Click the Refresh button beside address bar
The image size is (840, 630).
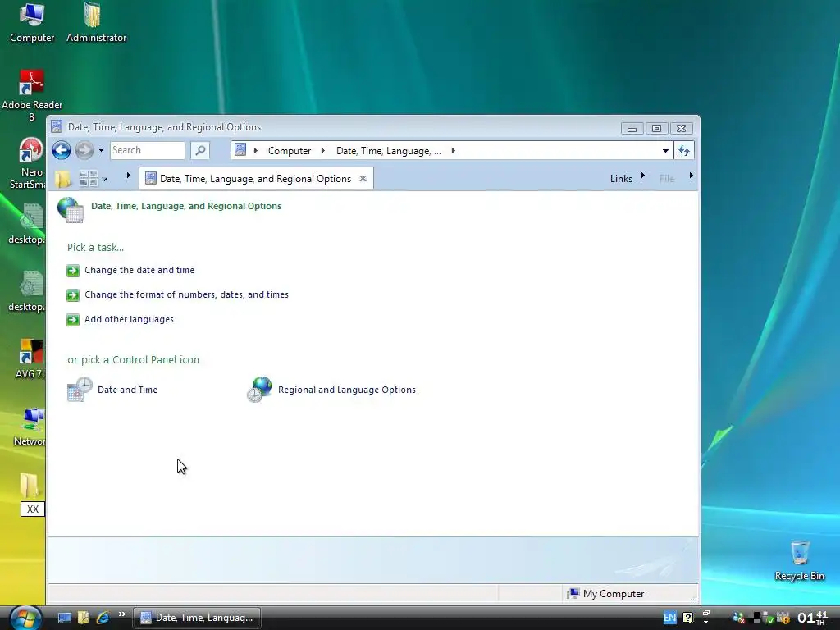point(684,151)
